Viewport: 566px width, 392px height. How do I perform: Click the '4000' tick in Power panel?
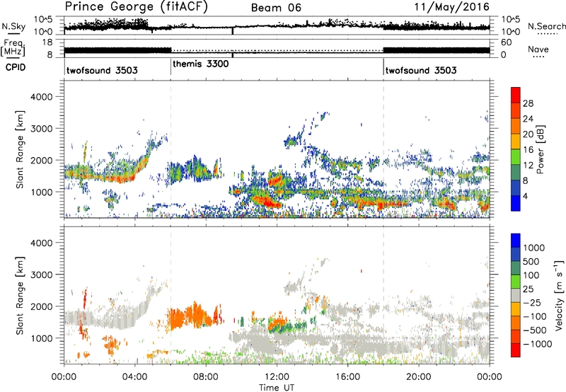42,97
